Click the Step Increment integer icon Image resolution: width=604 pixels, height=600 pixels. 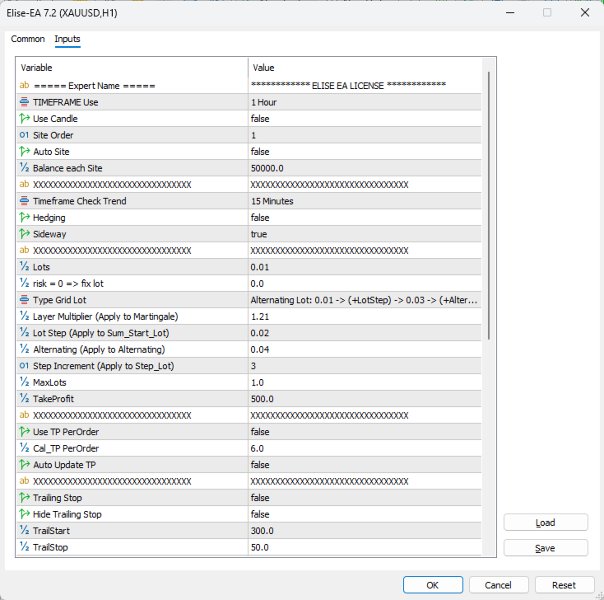24,365
